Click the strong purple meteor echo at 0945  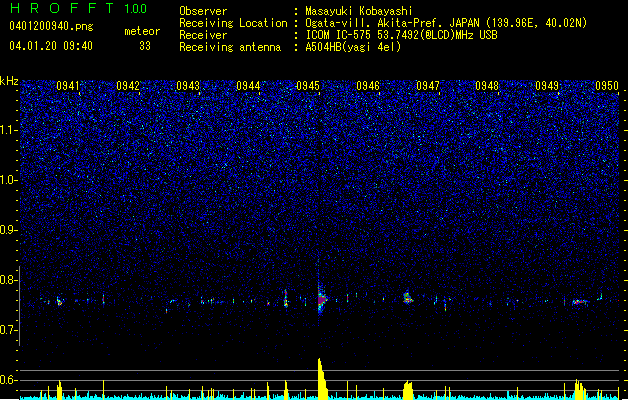pos(322,300)
